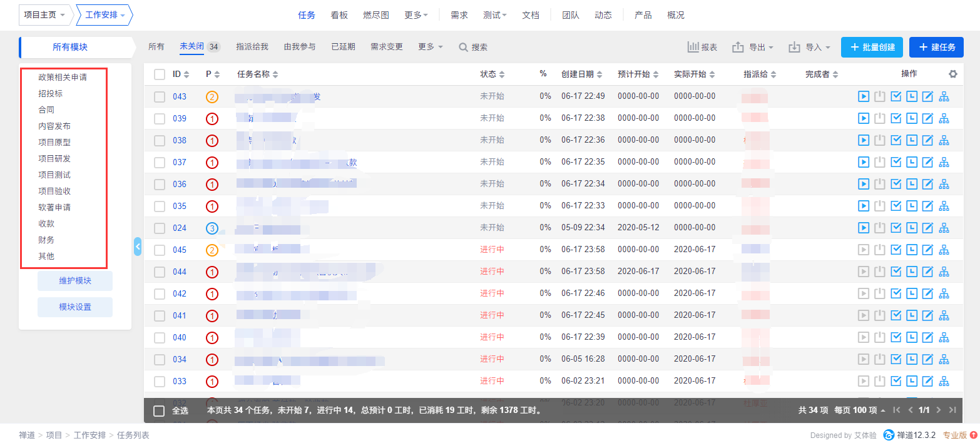Click the edit pencil icon for task 037
This screenshot has width=980, height=443.
click(928, 162)
